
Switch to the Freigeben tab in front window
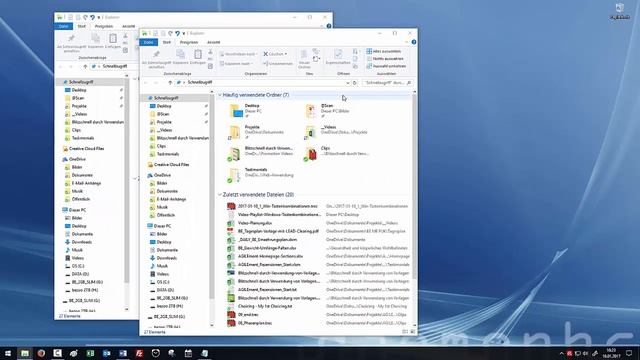[x=189, y=42]
